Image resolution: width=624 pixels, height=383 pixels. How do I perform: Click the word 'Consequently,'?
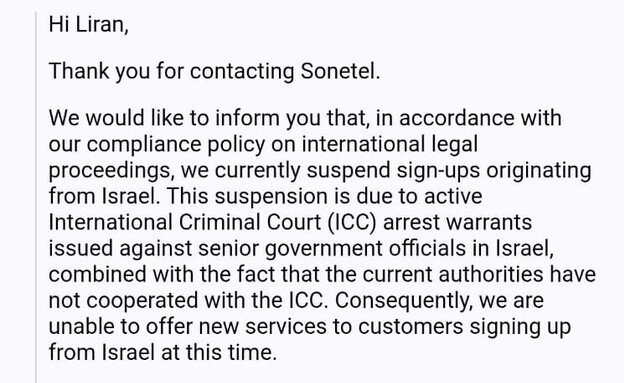point(404,301)
